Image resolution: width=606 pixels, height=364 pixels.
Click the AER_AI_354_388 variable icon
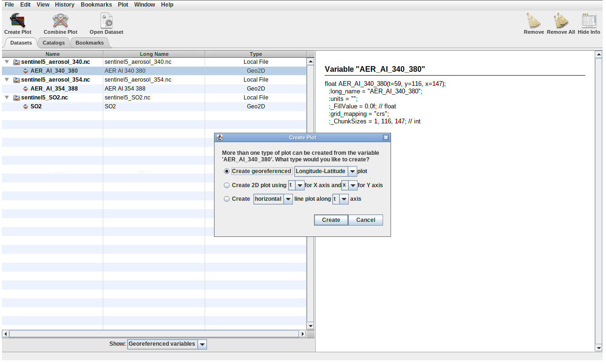pyautogui.click(x=26, y=89)
